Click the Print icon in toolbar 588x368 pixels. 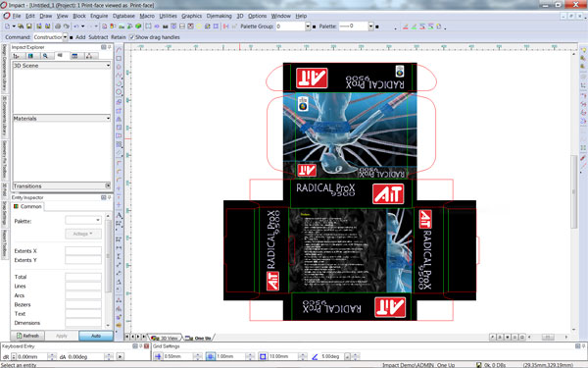click(58, 26)
